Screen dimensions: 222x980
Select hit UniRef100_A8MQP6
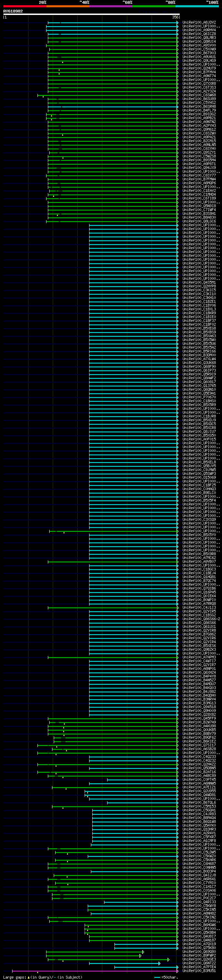(x=199, y=183)
